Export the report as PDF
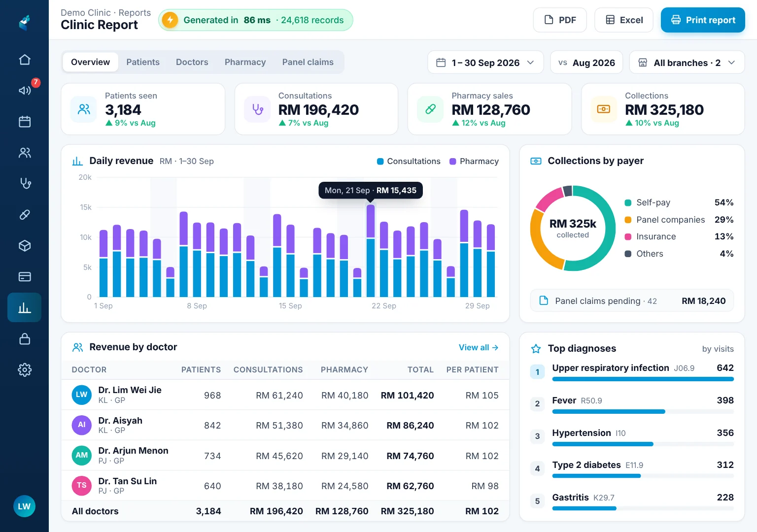 pos(560,20)
